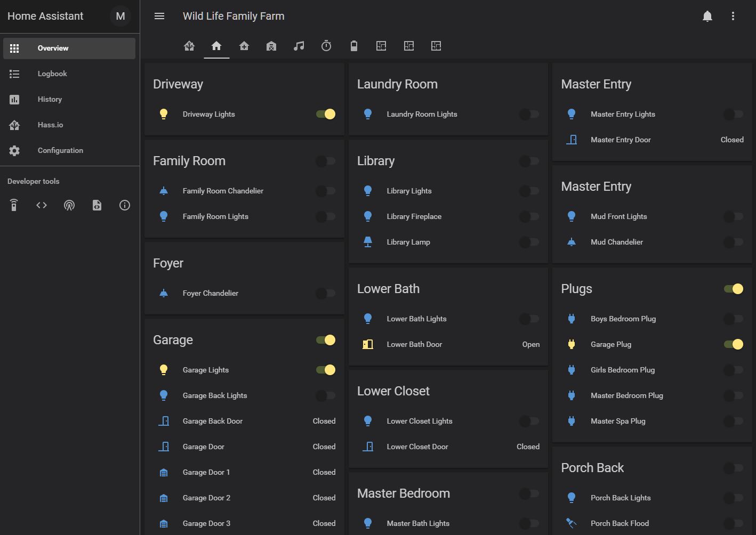Image resolution: width=756 pixels, height=535 pixels.
Task: Turn off Driveway Lights toggle
Action: pos(325,114)
